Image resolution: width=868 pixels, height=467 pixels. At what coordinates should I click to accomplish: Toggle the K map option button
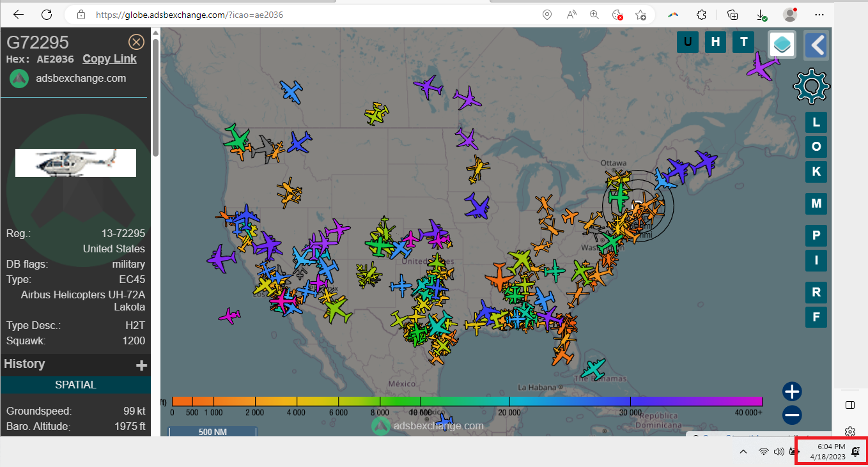pos(816,171)
